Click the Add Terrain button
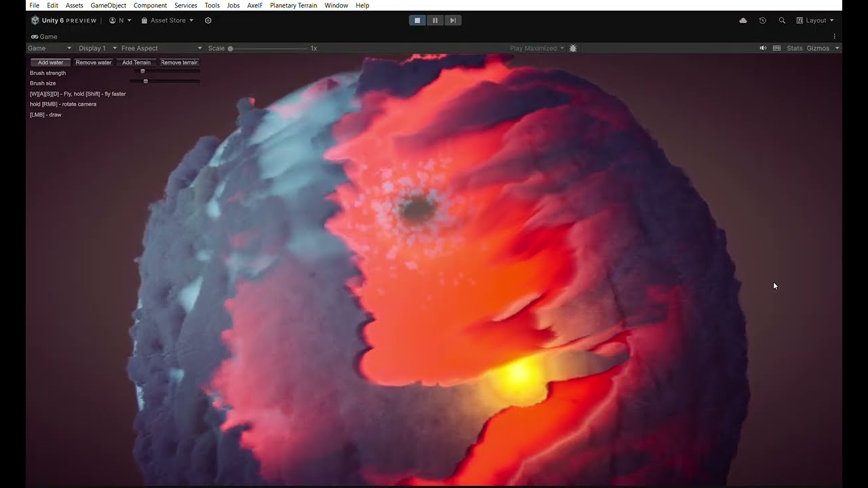This screenshot has width=868, height=488. pyautogui.click(x=136, y=62)
